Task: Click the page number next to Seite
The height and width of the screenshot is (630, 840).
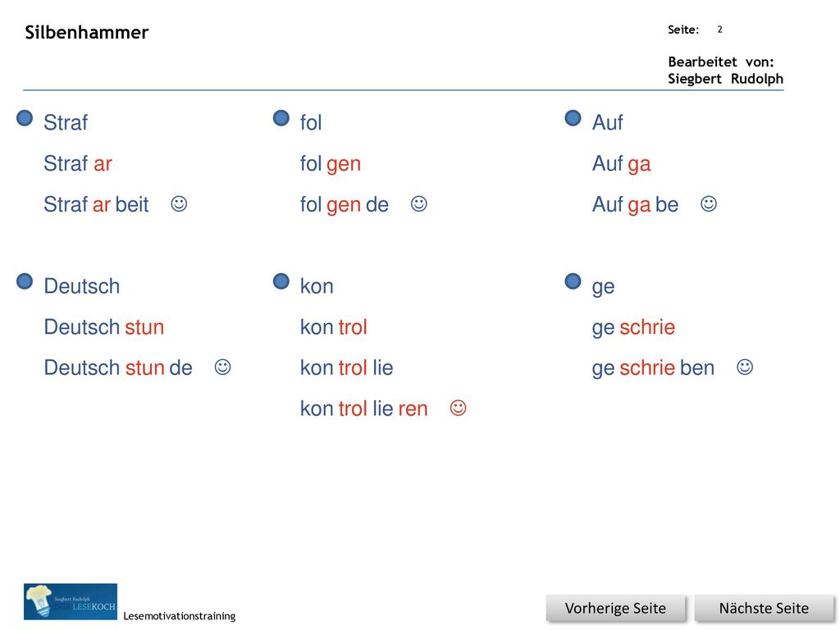Action: click(x=720, y=30)
